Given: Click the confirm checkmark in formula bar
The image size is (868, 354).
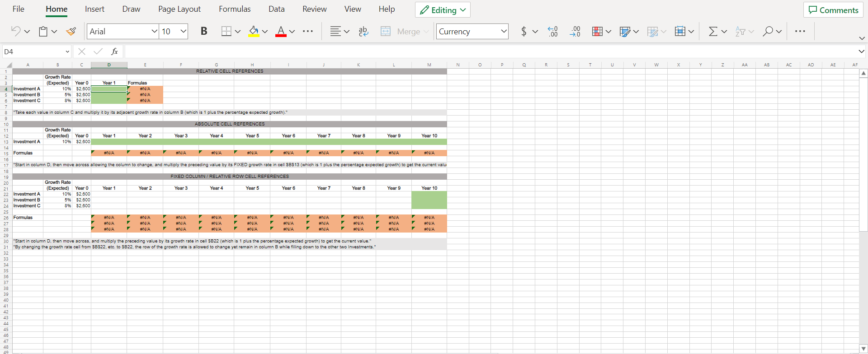Looking at the screenshot, I should tap(98, 51).
